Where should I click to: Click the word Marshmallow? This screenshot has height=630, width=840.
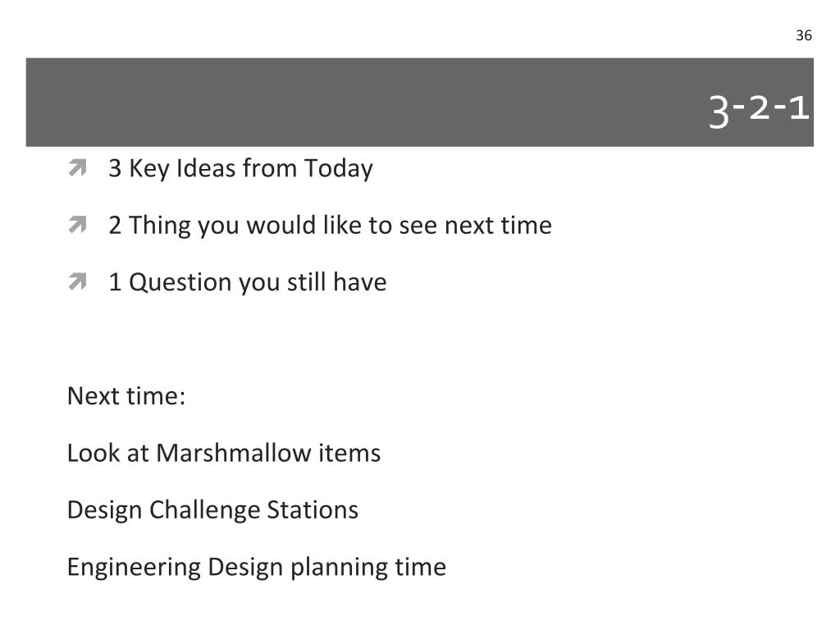click(234, 453)
